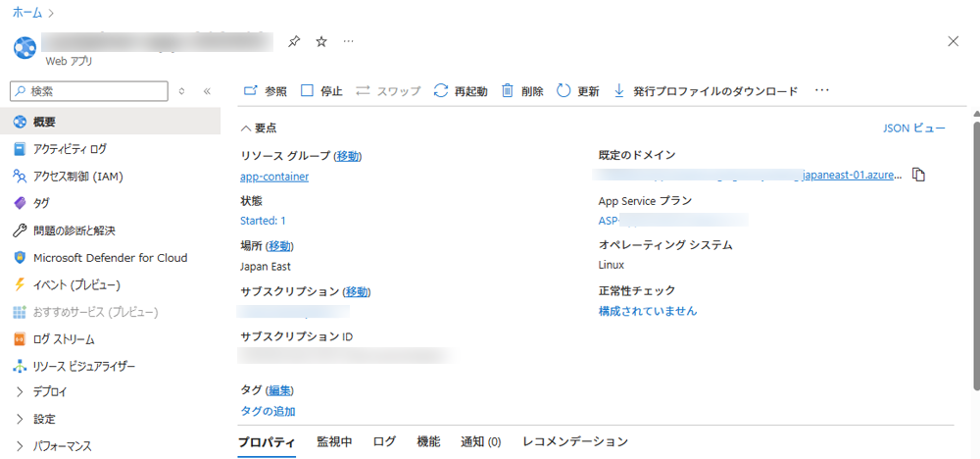Click 移動 link next to サブスクリプション

click(358, 291)
